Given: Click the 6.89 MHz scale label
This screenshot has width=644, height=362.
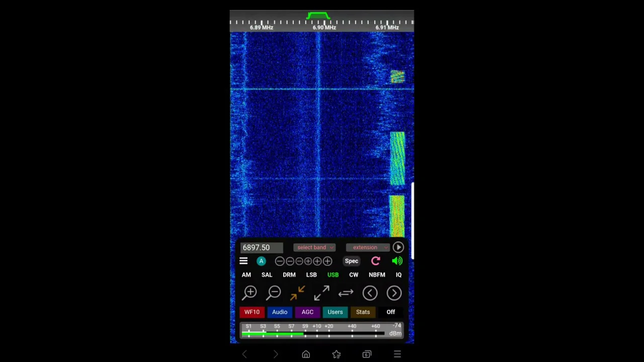Looking at the screenshot, I should [x=262, y=28].
